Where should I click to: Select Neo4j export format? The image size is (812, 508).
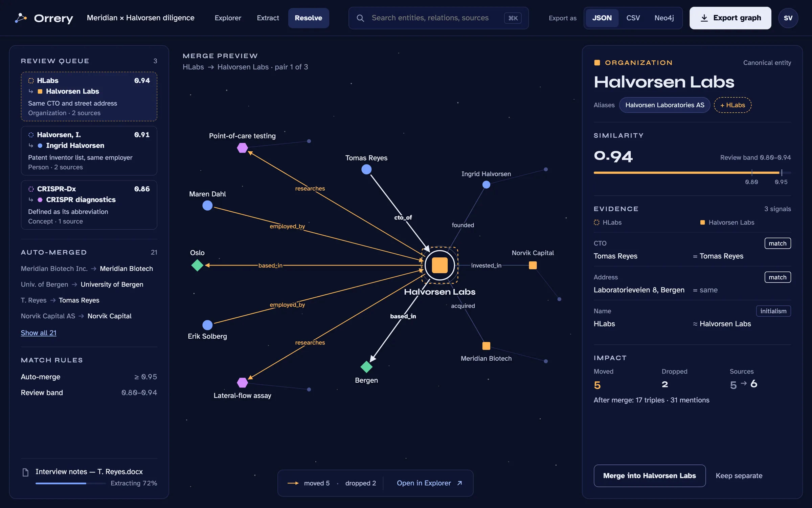(664, 18)
